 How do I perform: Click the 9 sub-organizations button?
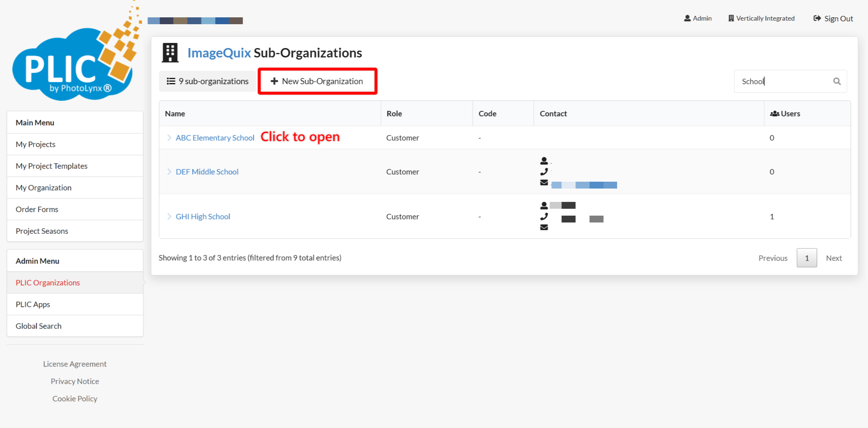point(207,81)
